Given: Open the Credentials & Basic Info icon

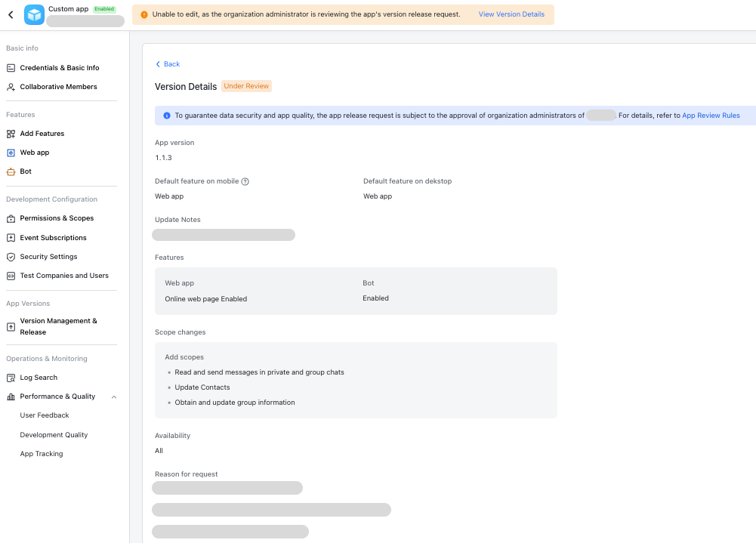Looking at the screenshot, I should 11,67.
